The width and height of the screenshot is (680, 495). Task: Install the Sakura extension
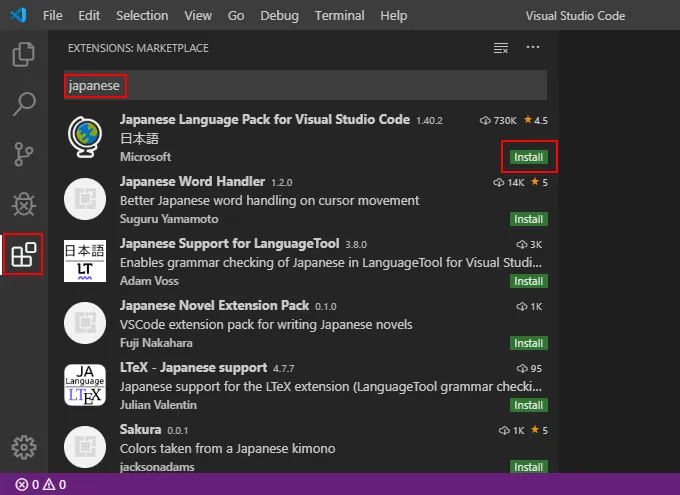tap(529, 467)
